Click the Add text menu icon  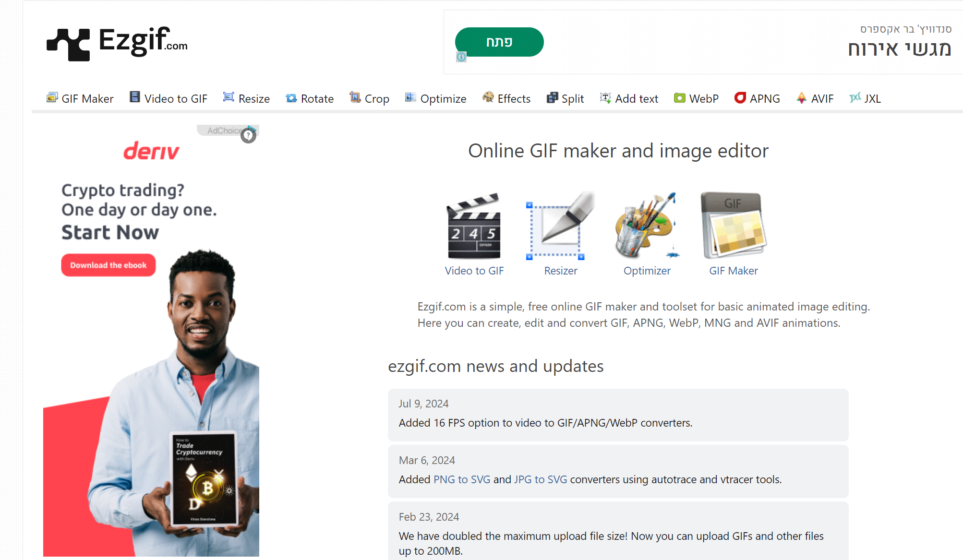(x=605, y=98)
